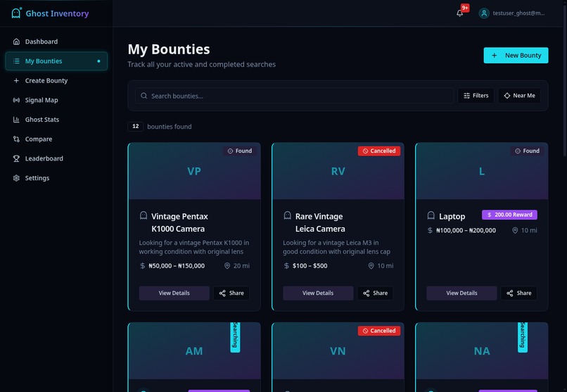Click the Settings gear icon
Screen dimensions: 567x392
[x=16, y=178]
